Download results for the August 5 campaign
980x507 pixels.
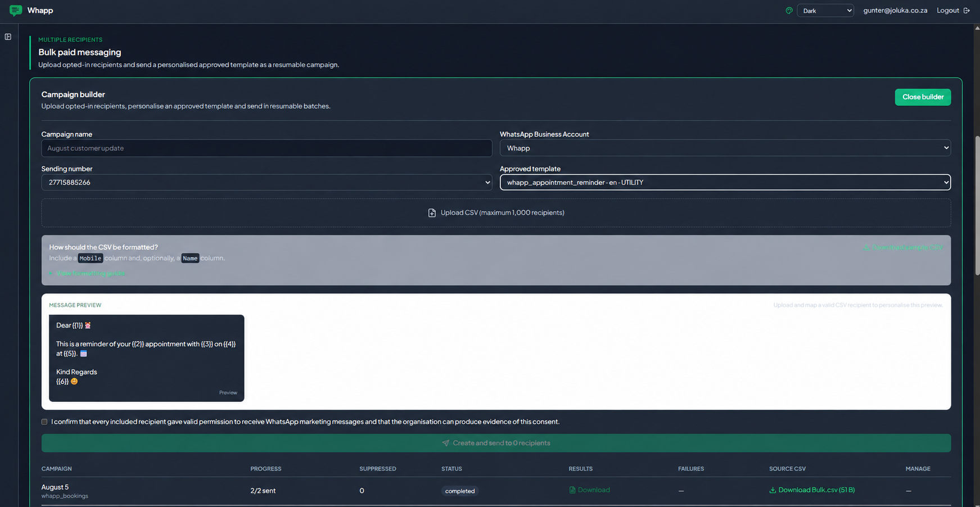tap(589, 490)
